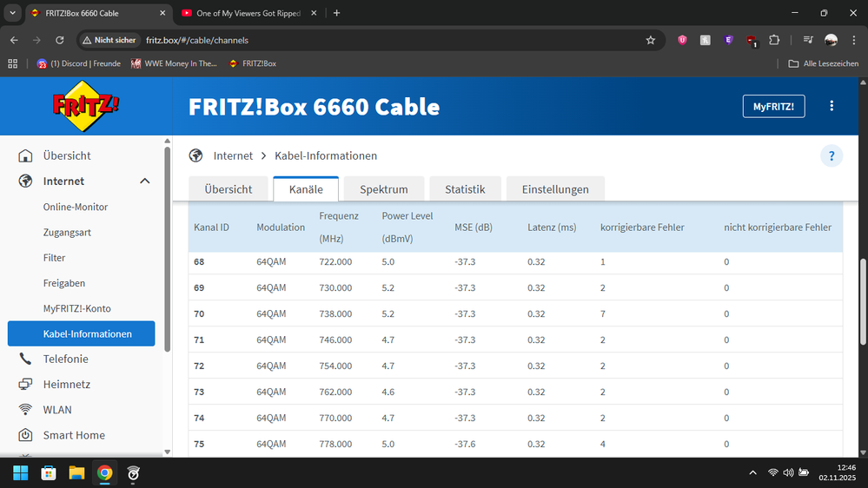Click the Internet breadcrumb link
Image resolution: width=868 pixels, height=488 pixels.
point(233,155)
